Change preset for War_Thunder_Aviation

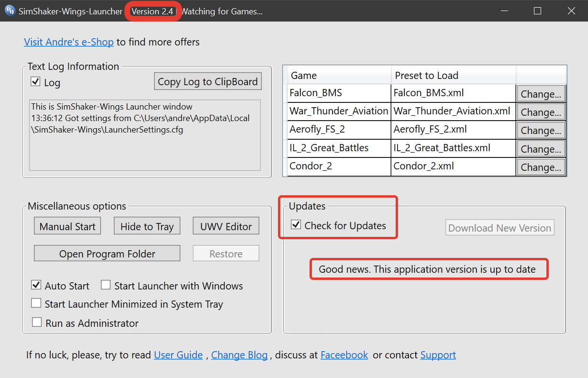(541, 112)
